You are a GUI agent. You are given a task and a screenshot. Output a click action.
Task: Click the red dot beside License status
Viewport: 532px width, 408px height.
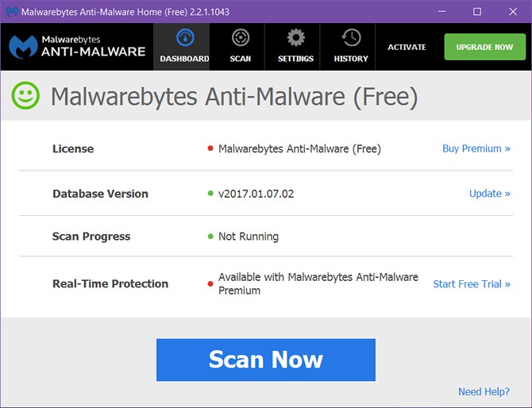[210, 149]
